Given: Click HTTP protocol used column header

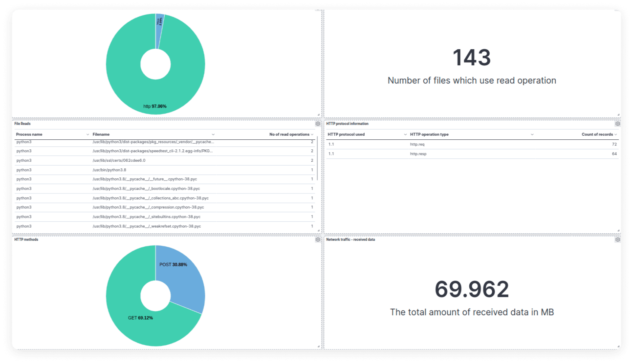Looking at the screenshot, I should [346, 135].
